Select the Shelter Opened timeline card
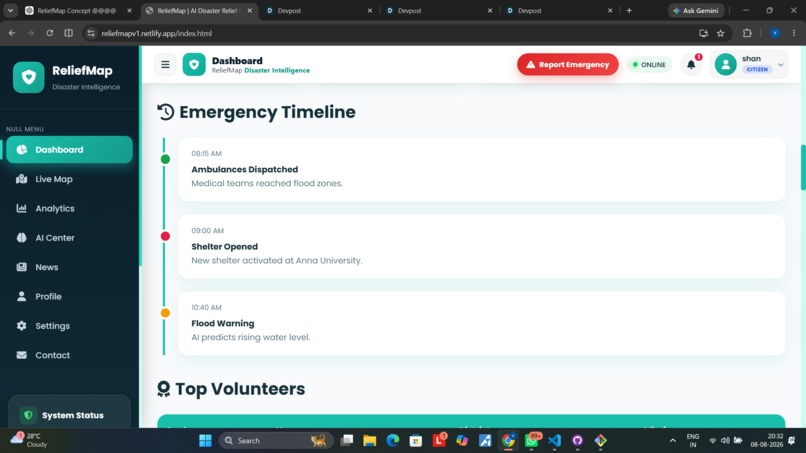806x453 pixels. click(x=482, y=246)
